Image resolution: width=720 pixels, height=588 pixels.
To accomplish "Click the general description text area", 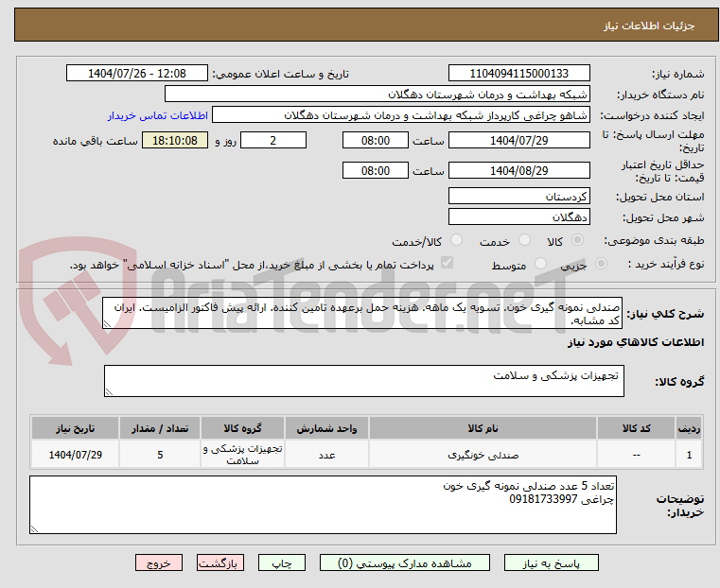I will click(363, 315).
